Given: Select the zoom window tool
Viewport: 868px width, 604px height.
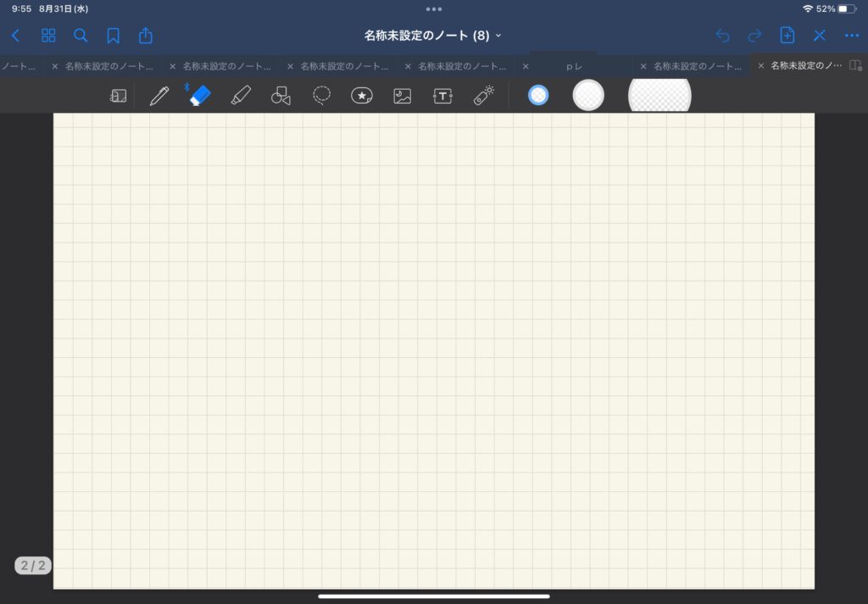Looking at the screenshot, I should (x=118, y=96).
